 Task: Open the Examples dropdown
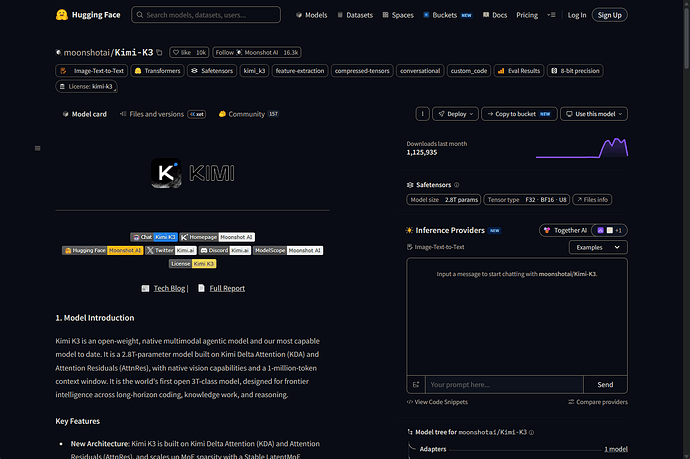pos(598,247)
